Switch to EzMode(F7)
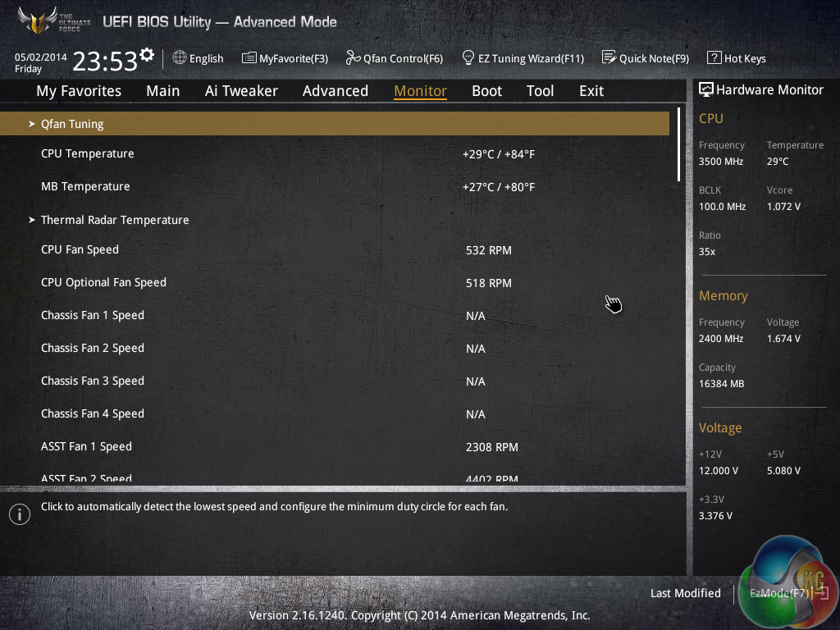Screen dimensions: 840x630 (x=788, y=593)
